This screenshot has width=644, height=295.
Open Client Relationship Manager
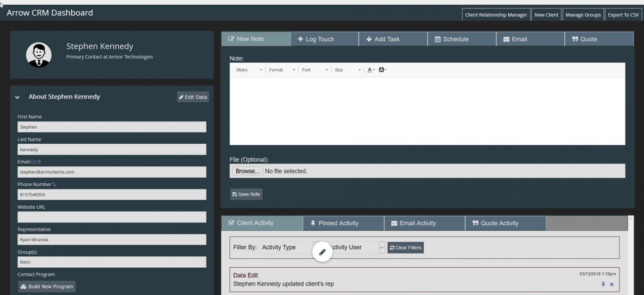[x=495, y=15]
